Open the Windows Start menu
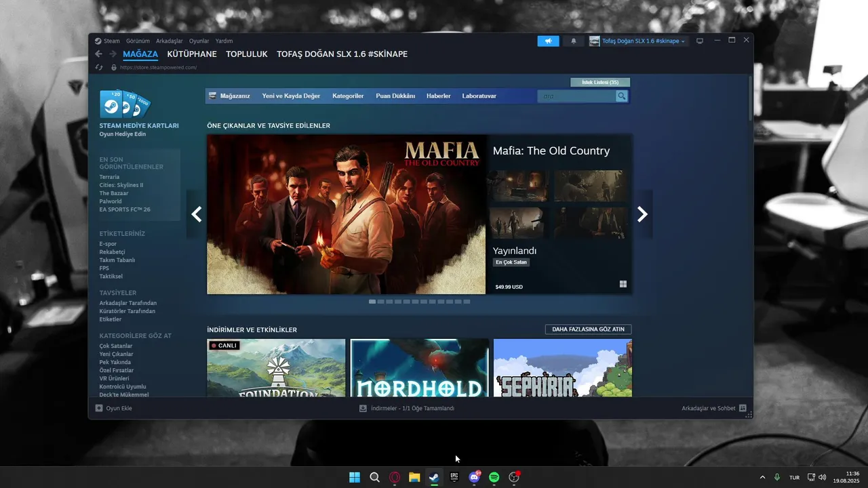This screenshot has width=868, height=488. [355, 477]
